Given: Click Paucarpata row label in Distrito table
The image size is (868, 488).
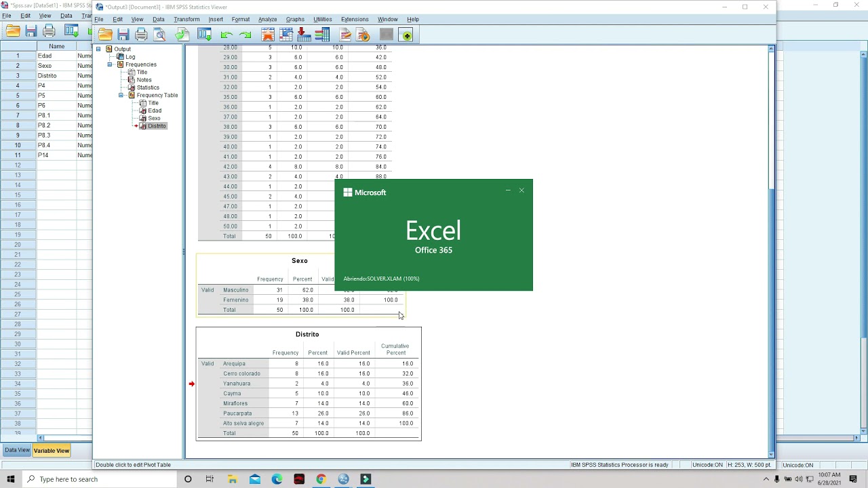Looking at the screenshot, I should (237, 413).
